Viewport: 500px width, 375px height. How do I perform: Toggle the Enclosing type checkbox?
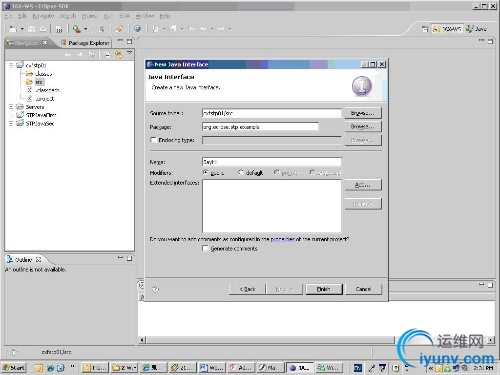coord(153,140)
